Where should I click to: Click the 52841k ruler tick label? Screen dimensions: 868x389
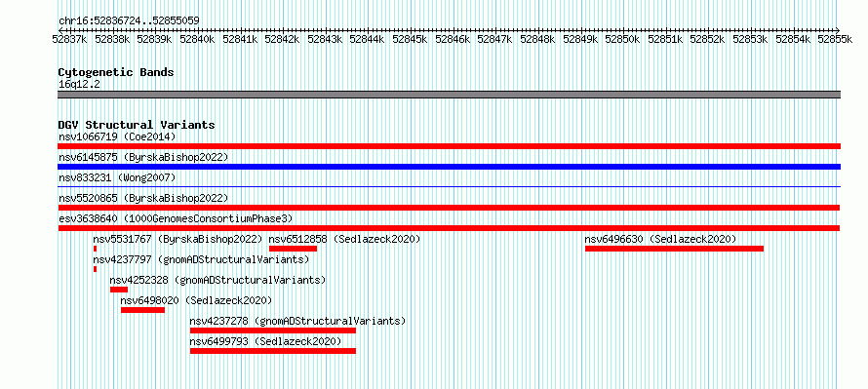click(240, 39)
